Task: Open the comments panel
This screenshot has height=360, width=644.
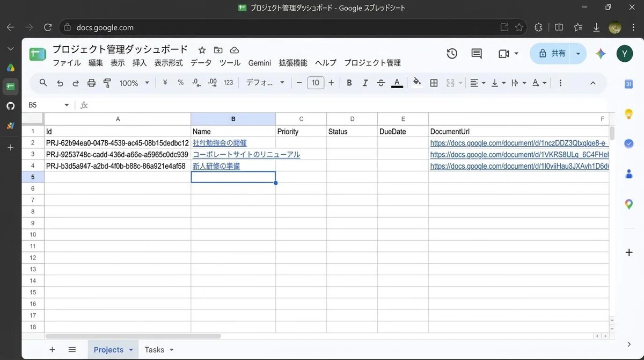Action: (477, 53)
